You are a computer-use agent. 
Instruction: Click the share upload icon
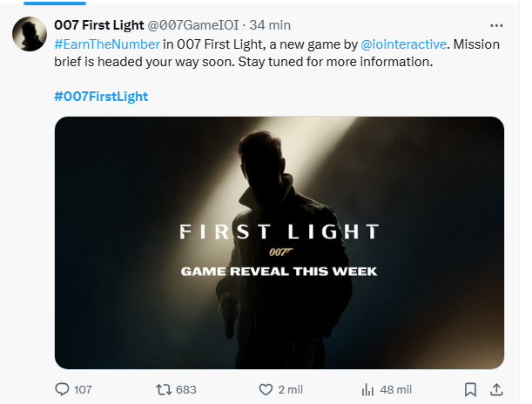(x=496, y=389)
